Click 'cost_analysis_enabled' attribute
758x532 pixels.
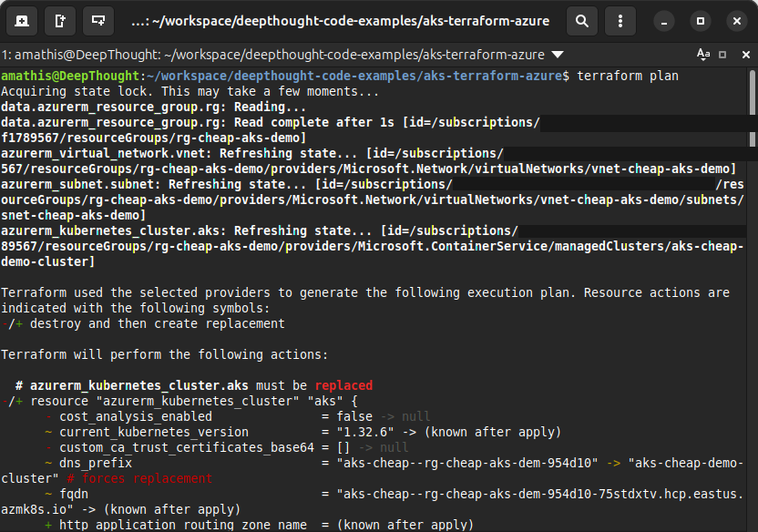(136, 416)
